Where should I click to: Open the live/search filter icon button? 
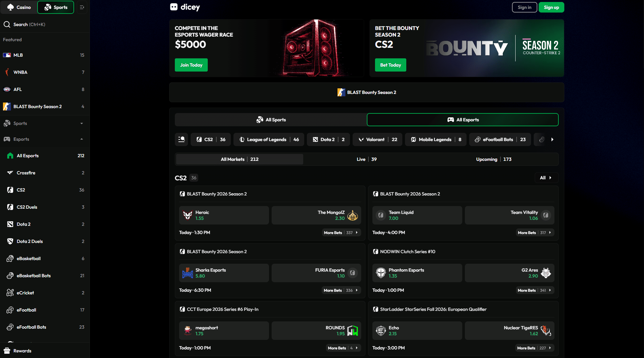click(181, 139)
